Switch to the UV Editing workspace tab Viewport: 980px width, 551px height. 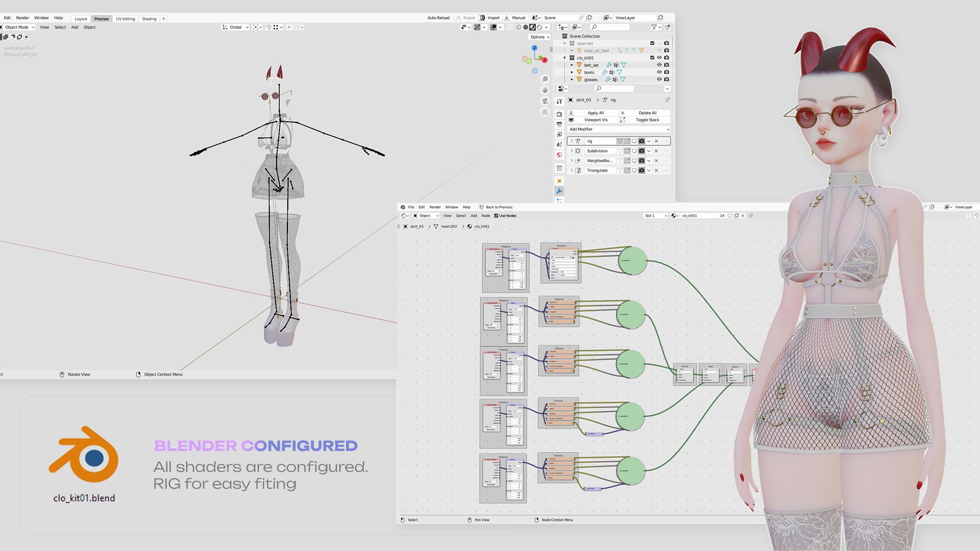coord(125,19)
